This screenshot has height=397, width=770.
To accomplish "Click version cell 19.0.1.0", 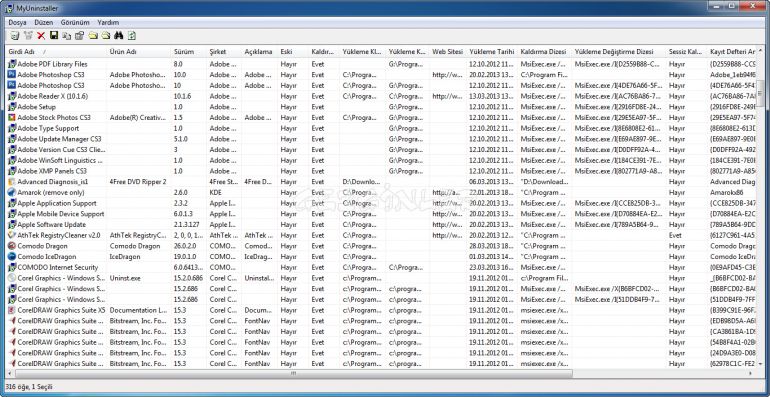I will pos(186,256).
